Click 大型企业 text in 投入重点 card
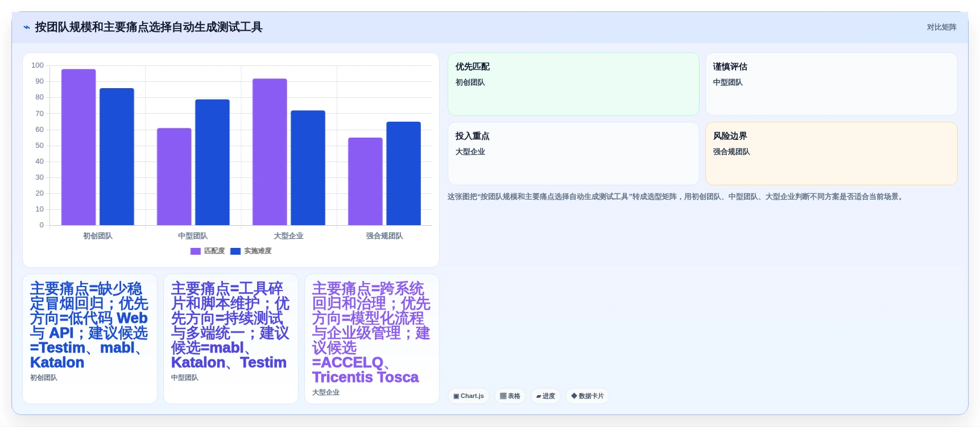 [x=470, y=152]
